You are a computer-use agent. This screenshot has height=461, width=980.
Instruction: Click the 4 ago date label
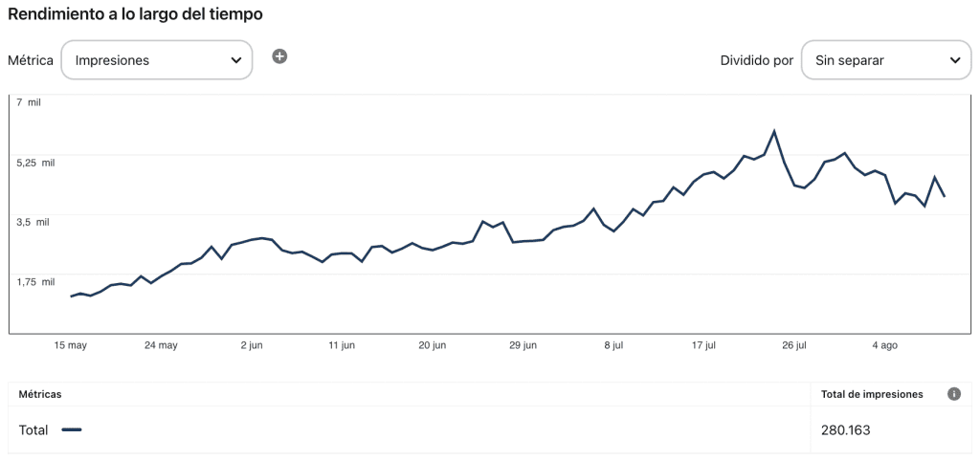(x=884, y=345)
